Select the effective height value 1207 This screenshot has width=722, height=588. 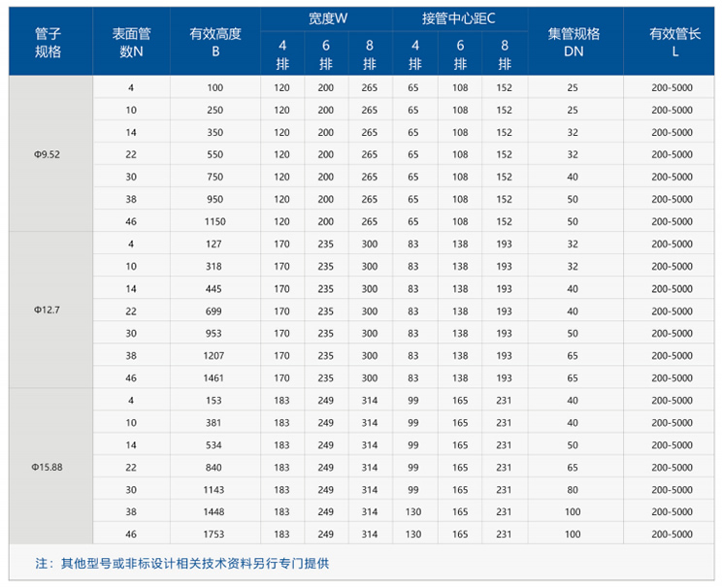213,355
